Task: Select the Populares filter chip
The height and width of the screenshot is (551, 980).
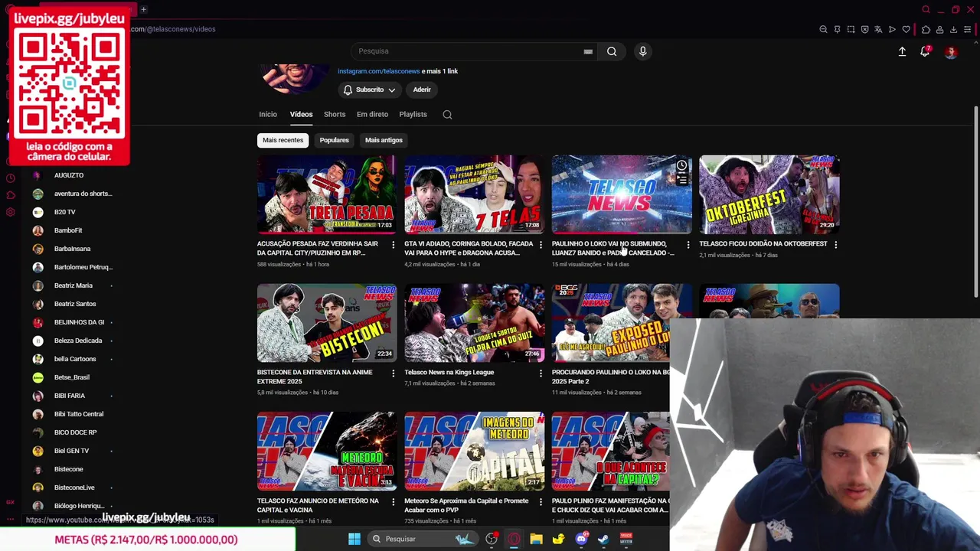Action: pos(334,140)
